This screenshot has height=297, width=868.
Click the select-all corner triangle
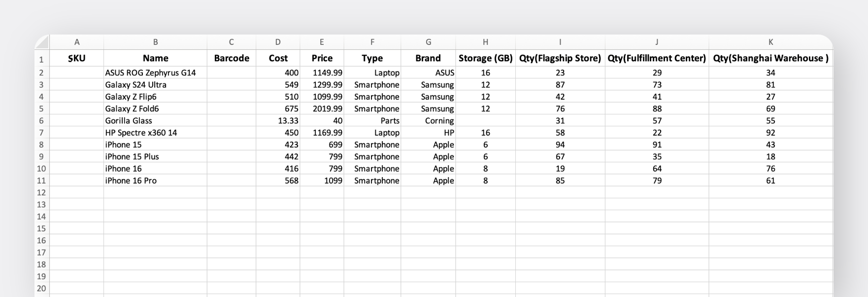click(x=42, y=42)
